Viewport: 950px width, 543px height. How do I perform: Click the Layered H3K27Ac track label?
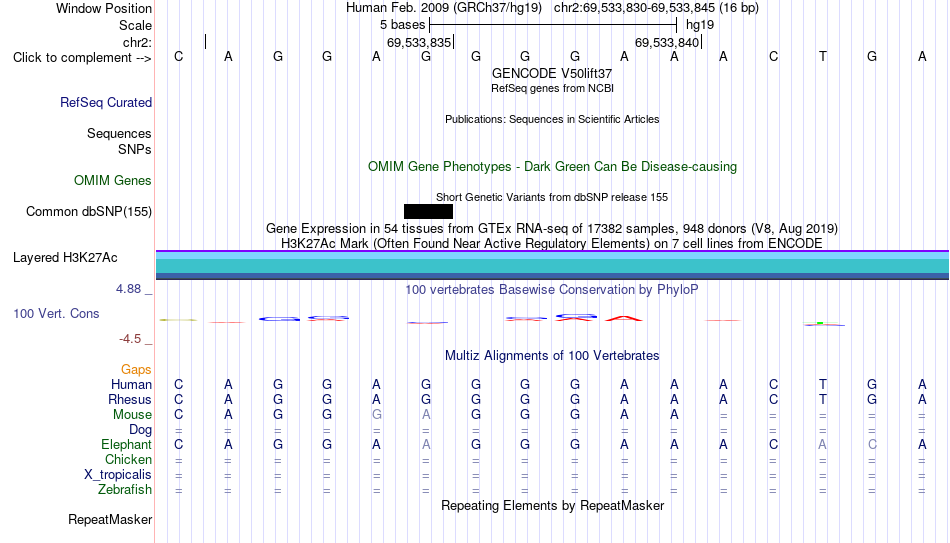point(65,258)
